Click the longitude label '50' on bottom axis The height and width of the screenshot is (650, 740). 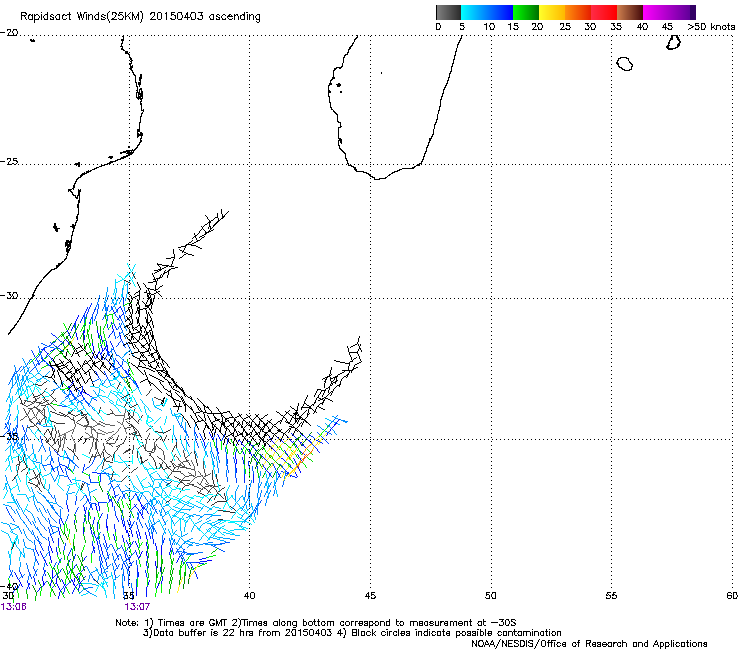click(x=490, y=596)
